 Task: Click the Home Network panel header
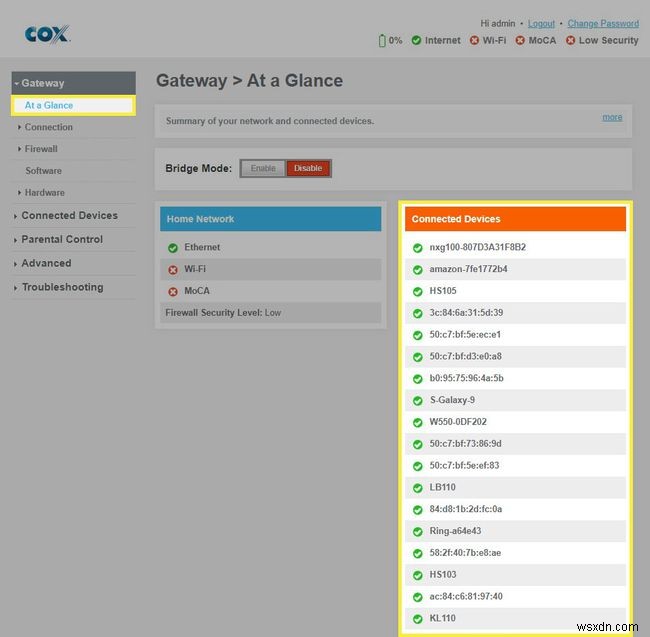click(x=271, y=219)
